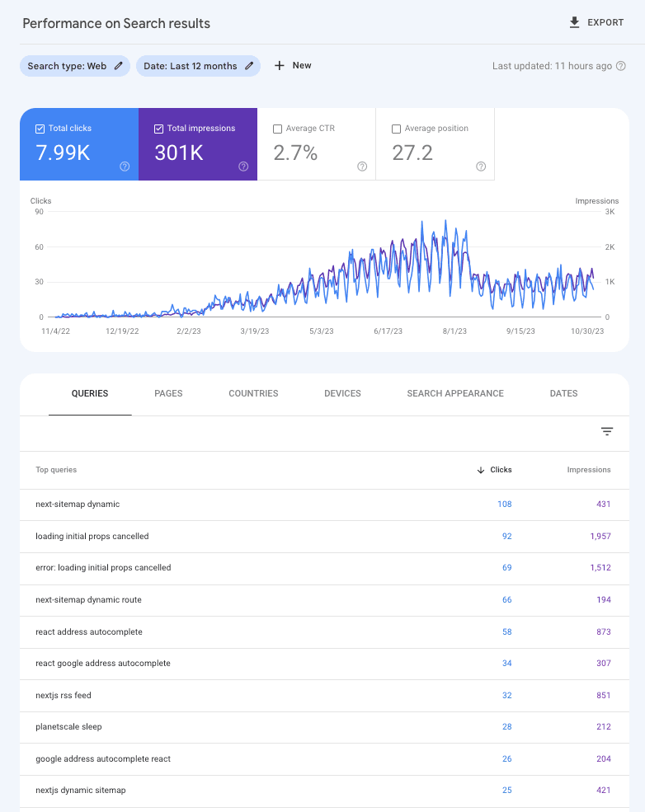Switch to the Countries tab

(x=253, y=394)
